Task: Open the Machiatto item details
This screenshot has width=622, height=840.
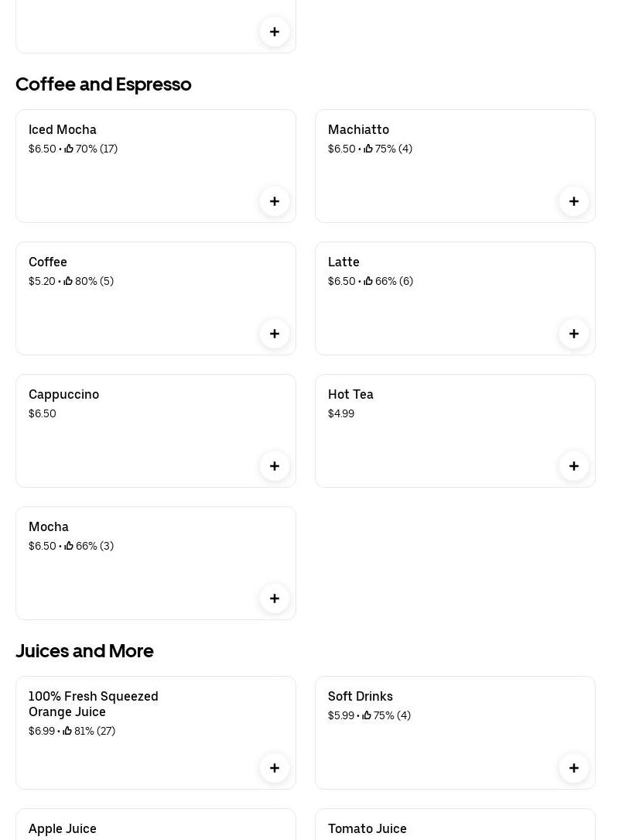Action: 358,129
